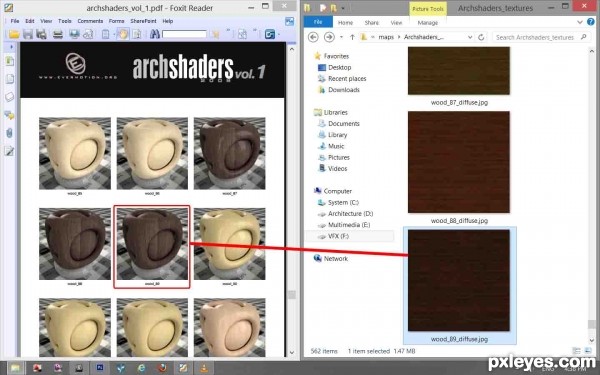Select Pictures library in navigation pane

339,157
